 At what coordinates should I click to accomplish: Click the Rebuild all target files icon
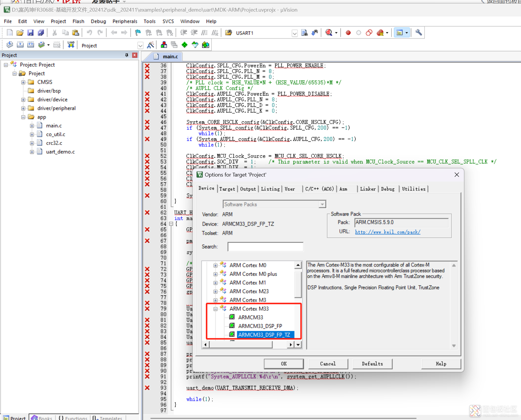tap(30, 45)
